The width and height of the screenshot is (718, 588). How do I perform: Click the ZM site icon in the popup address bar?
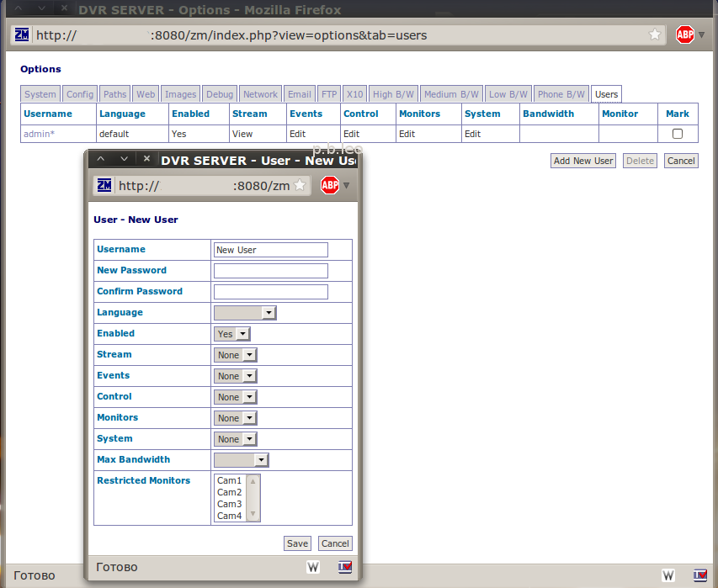point(104,185)
